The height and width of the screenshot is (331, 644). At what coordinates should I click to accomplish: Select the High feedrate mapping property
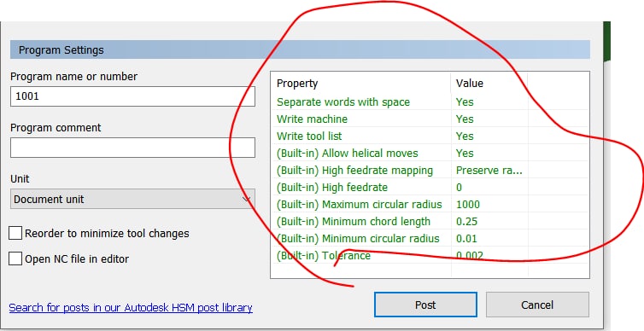354,171
